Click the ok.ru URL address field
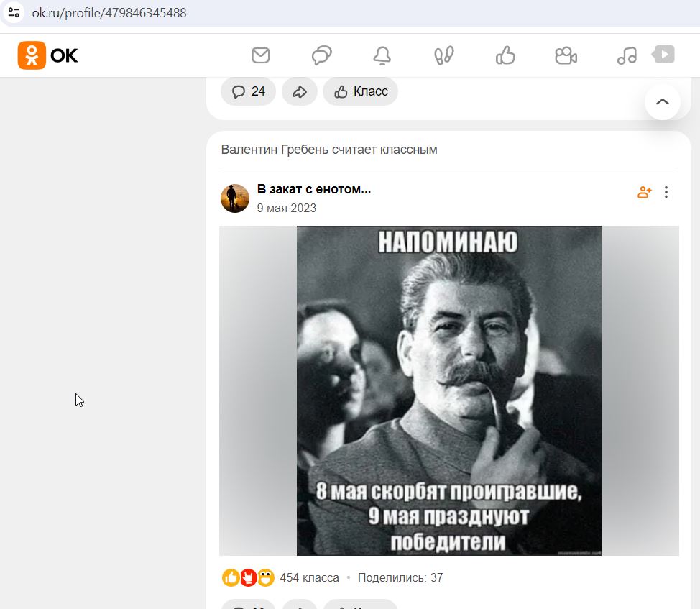Image resolution: width=700 pixels, height=609 pixels. pyautogui.click(x=109, y=12)
